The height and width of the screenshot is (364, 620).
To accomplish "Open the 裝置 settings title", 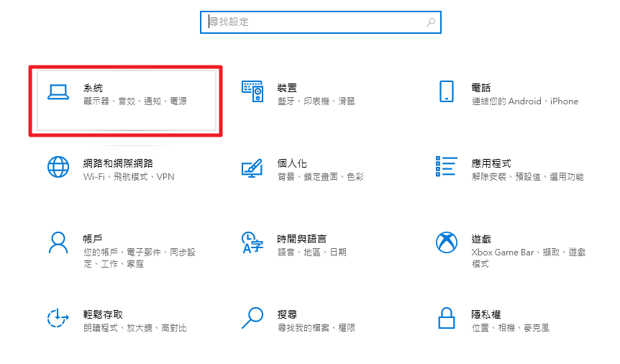I will [287, 88].
